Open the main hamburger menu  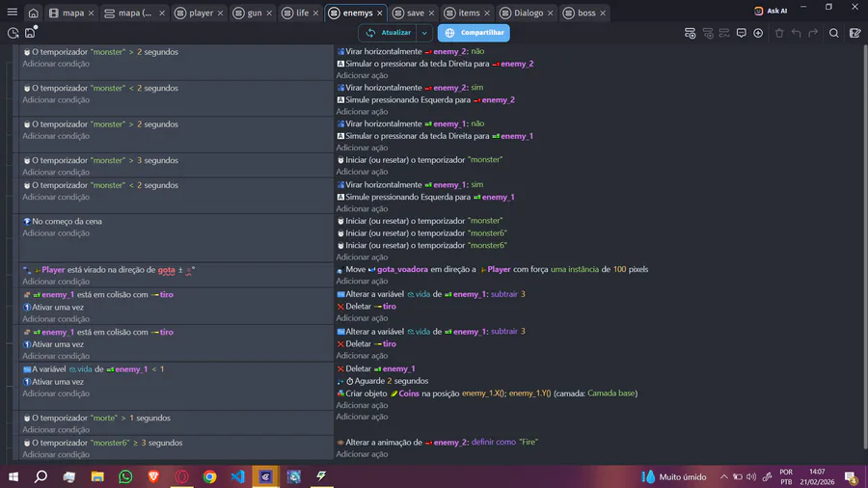click(x=13, y=13)
